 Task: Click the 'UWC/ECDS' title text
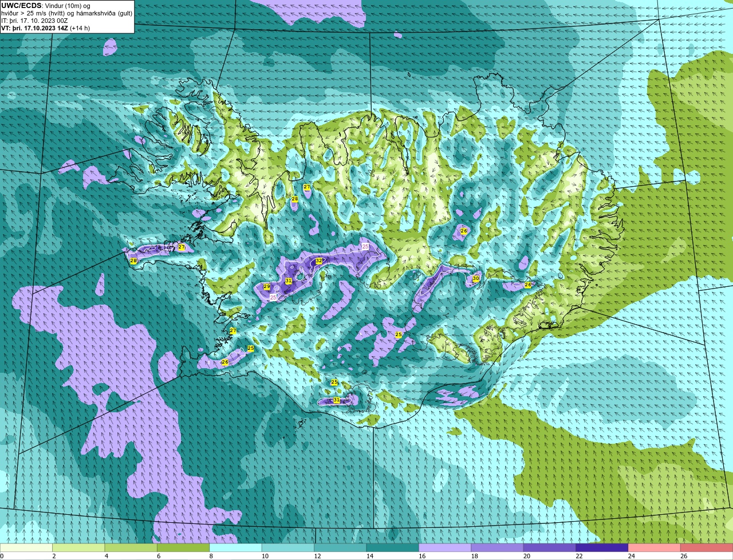point(21,6)
